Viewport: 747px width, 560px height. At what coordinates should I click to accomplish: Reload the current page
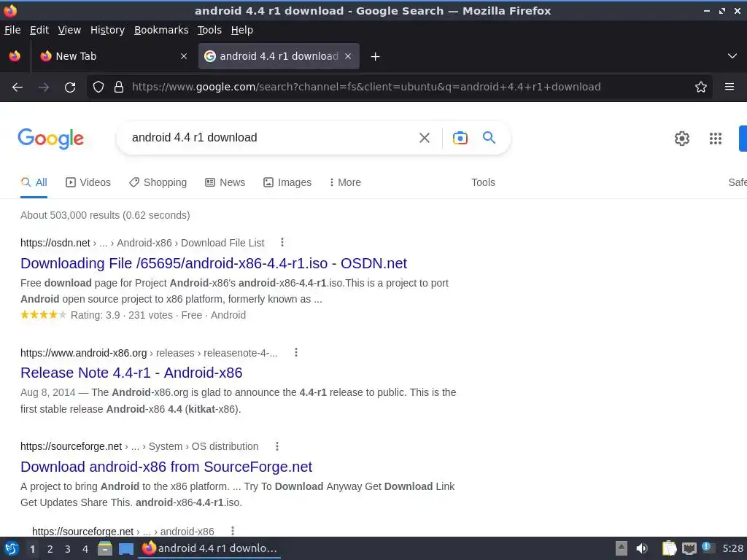[70, 87]
